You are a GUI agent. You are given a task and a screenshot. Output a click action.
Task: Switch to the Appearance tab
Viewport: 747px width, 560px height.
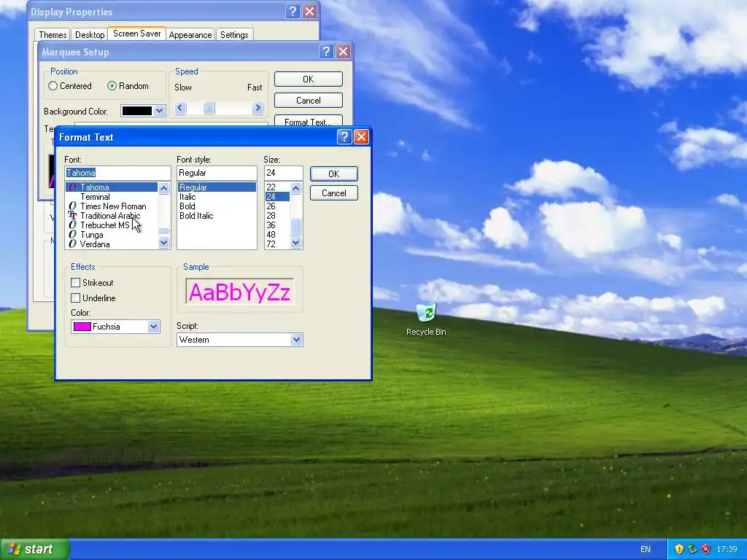click(190, 35)
